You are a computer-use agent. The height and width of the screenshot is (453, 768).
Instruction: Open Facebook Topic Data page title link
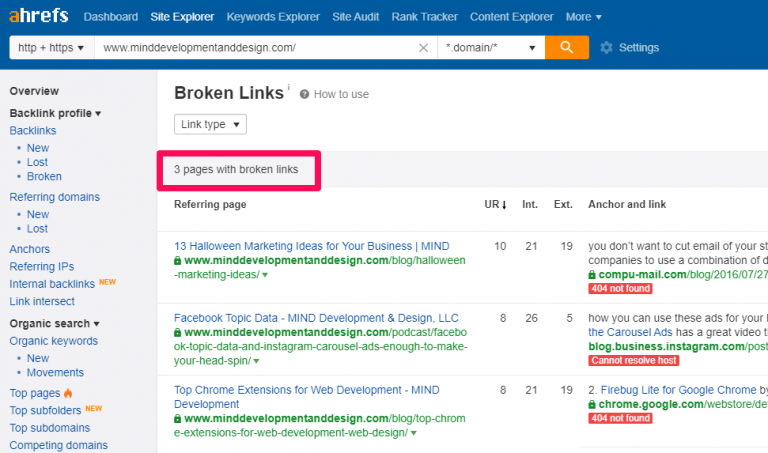click(x=316, y=318)
